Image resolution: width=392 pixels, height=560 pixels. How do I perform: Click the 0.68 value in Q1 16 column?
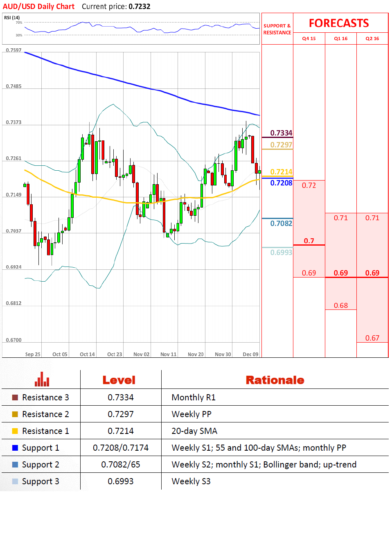point(341,305)
